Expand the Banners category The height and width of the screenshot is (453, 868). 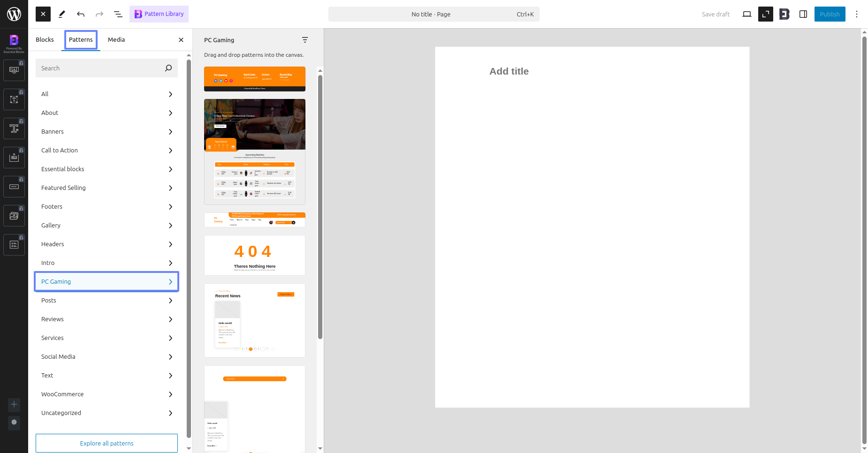pyautogui.click(x=107, y=132)
